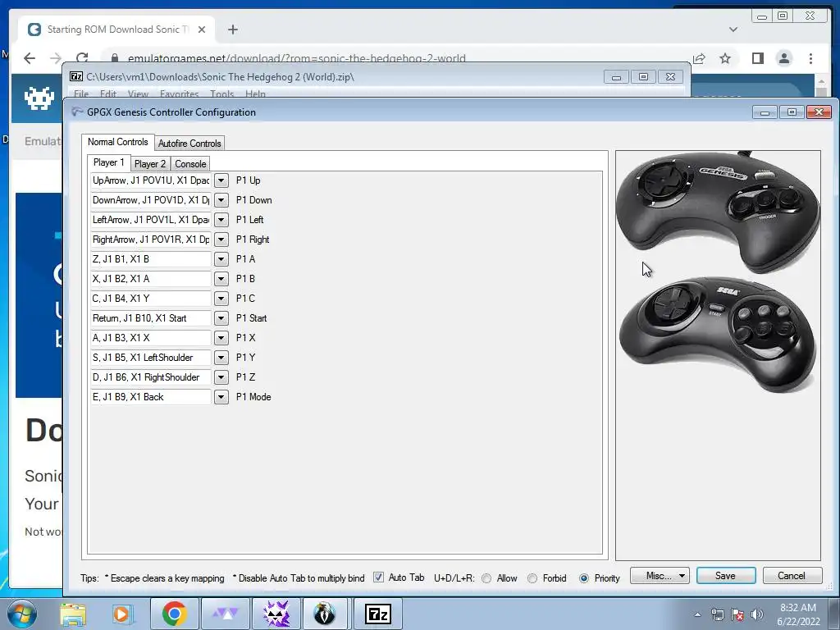Click the purple spiky-face taskbar icon

tap(276, 614)
